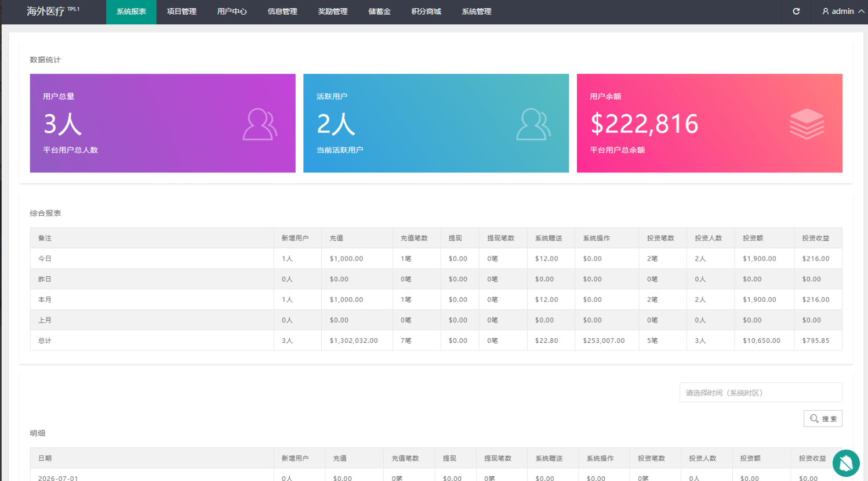Viewport: 868px width, 481px height.
Task: Click the 上月 row label
Action: point(45,320)
